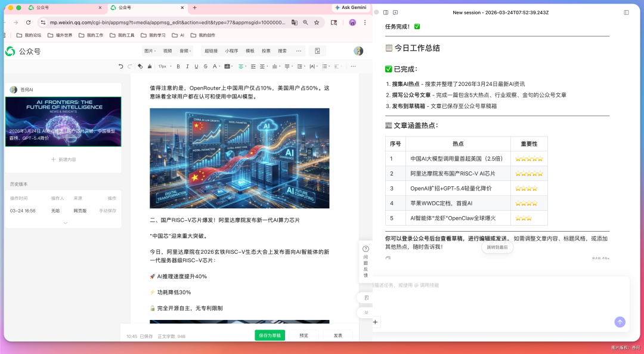The height and width of the screenshot is (354, 644).
Task: Apply strikethrough using the S icon
Action: pyautogui.click(x=205, y=67)
